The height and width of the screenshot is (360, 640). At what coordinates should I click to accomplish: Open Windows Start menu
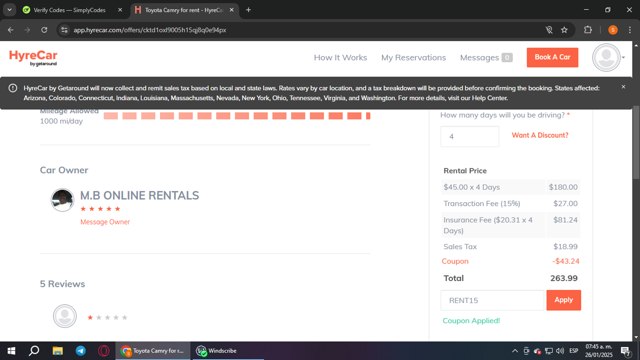11,351
